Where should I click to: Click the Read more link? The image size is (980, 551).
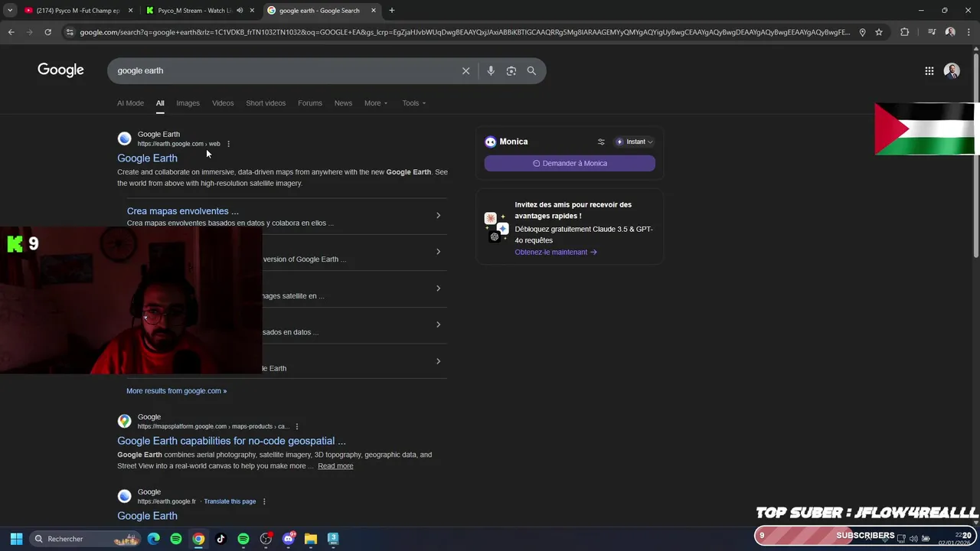(x=335, y=466)
